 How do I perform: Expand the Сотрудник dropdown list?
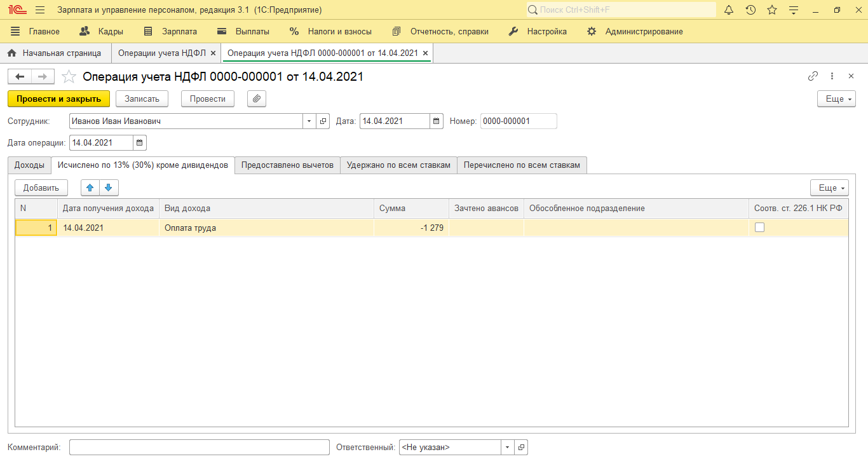(309, 121)
